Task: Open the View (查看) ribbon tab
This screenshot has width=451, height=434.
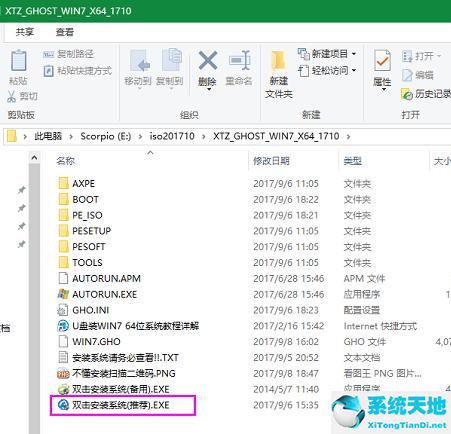Action: (65, 32)
